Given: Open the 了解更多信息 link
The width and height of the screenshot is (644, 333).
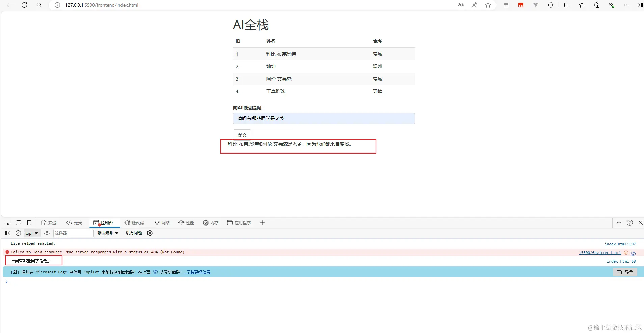Looking at the screenshot, I should [x=197, y=272].
